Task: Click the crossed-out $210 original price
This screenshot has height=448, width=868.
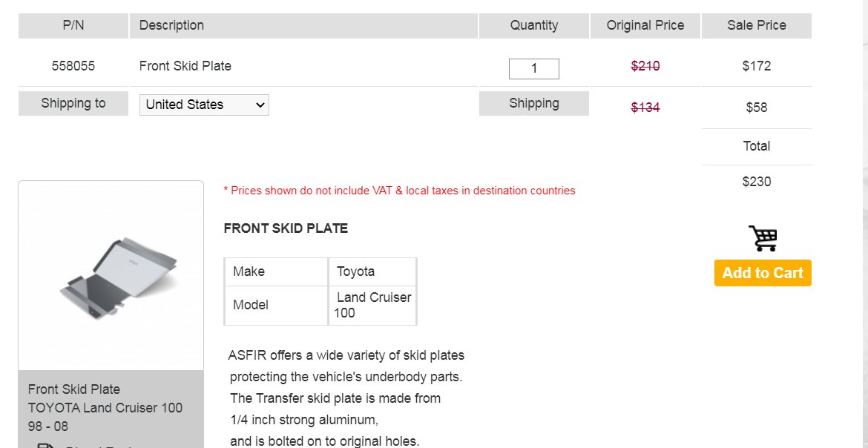Action: click(645, 66)
